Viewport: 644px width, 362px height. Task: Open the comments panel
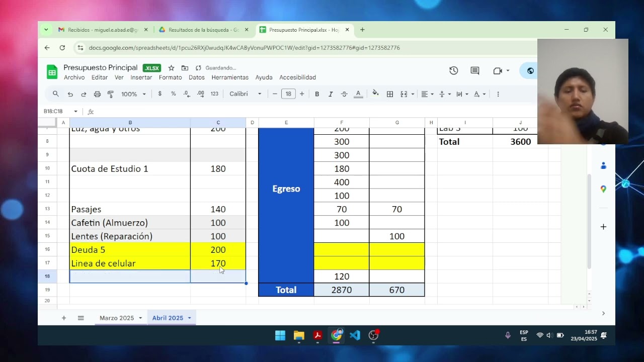pos(475,71)
